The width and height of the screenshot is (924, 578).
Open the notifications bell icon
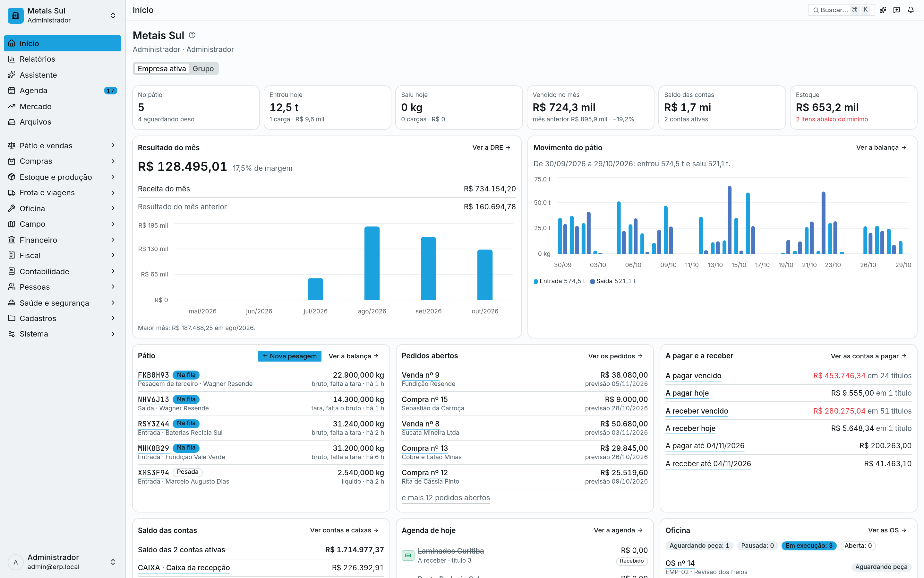click(911, 10)
